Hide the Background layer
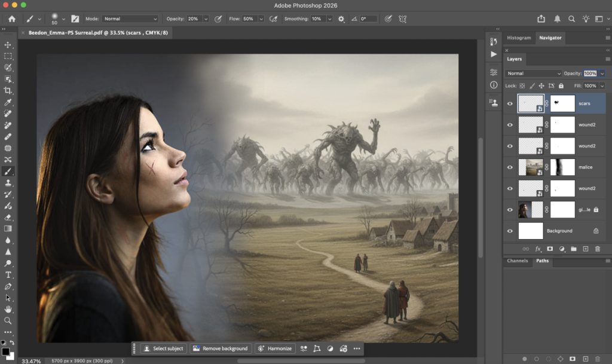Image resolution: width=612 pixels, height=364 pixels. (510, 231)
